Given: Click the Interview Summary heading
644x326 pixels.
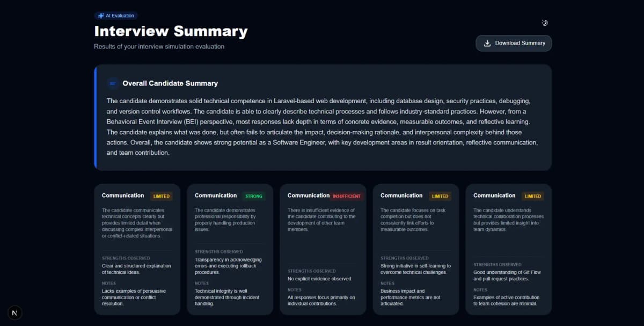Looking at the screenshot, I should tap(171, 31).
